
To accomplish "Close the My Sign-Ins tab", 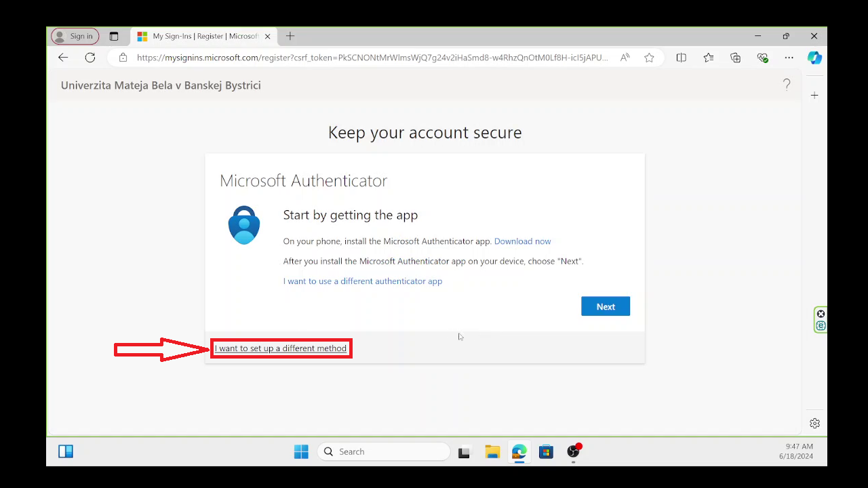I will (x=267, y=36).
